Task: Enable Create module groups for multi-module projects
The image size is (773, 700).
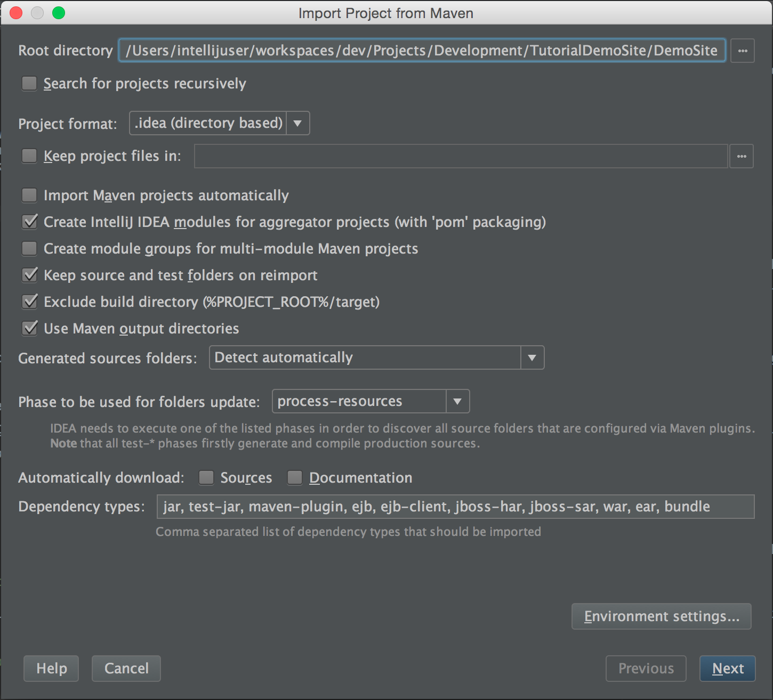Action: (x=29, y=248)
